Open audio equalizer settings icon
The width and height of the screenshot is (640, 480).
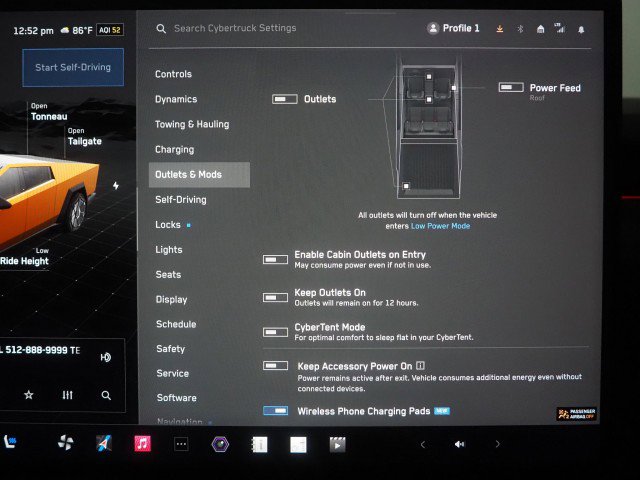click(67, 395)
